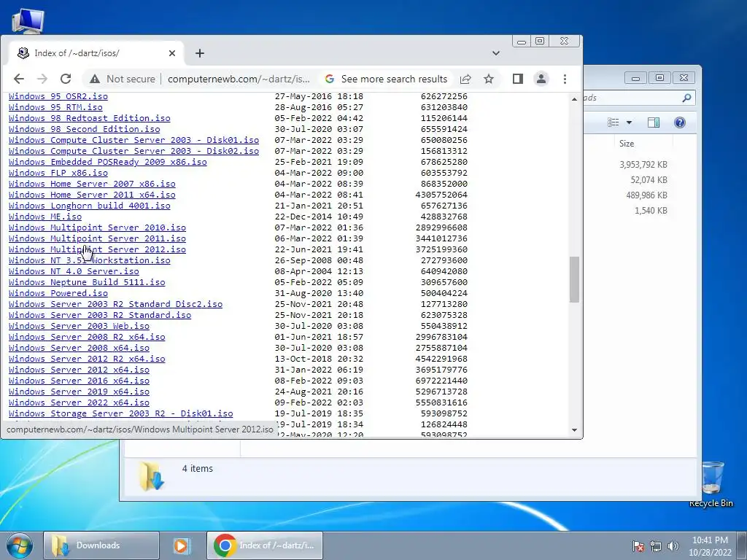Open Windows Embedded POSReady 2009 x86.iso
The width and height of the screenshot is (747, 560).
pos(108,162)
